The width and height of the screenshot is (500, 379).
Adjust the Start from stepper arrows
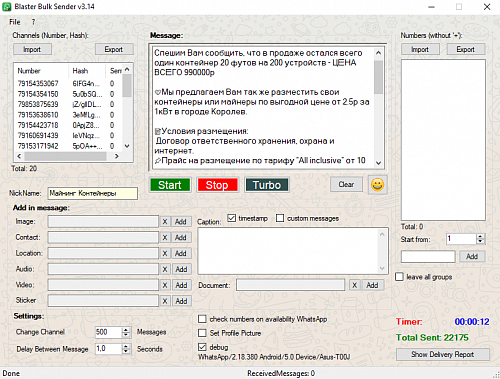click(480, 239)
